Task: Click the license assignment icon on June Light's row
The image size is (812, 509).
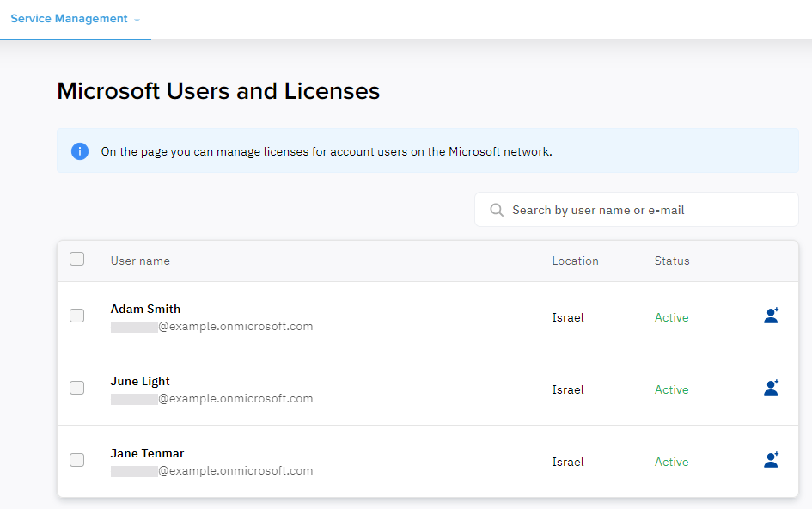Action: click(771, 388)
